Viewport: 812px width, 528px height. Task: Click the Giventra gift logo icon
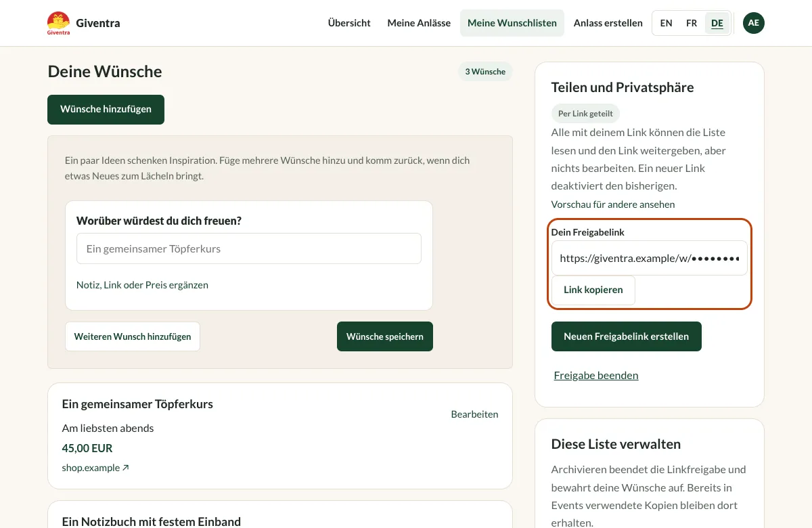tap(59, 23)
